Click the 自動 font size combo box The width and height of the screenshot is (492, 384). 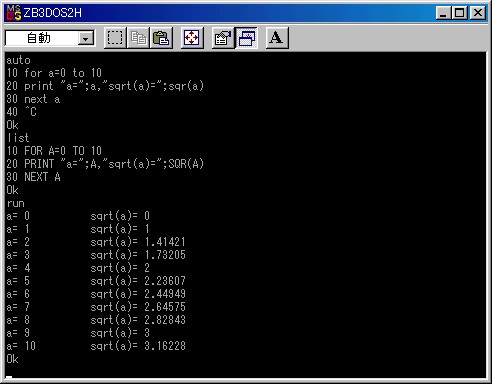point(50,38)
